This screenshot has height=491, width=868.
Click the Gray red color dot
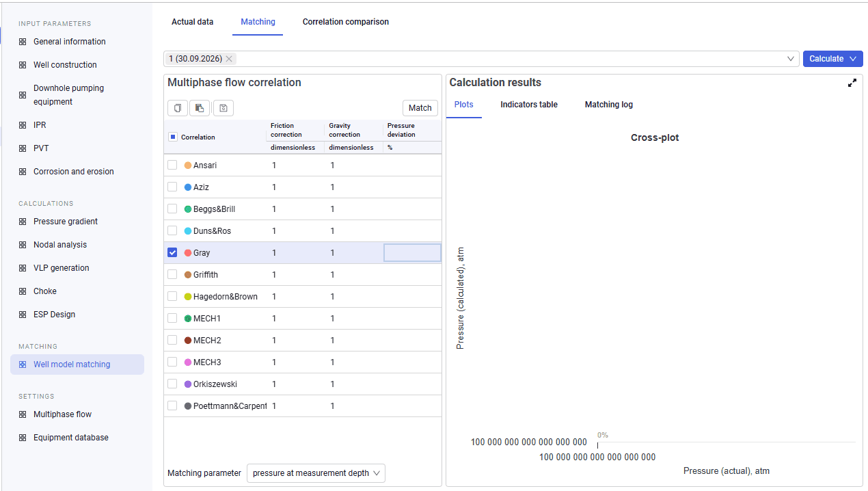[188, 253]
